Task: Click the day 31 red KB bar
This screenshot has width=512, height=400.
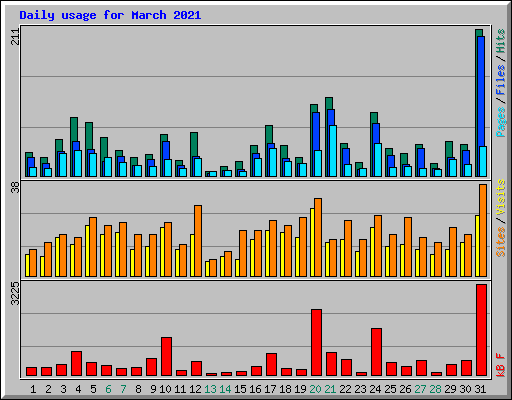Action: (481, 330)
